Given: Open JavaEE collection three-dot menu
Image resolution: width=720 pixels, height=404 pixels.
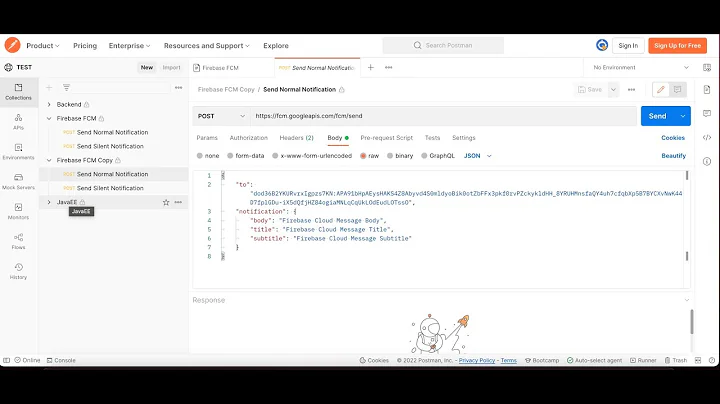Looking at the screenshot, I should tap(178, 202).
